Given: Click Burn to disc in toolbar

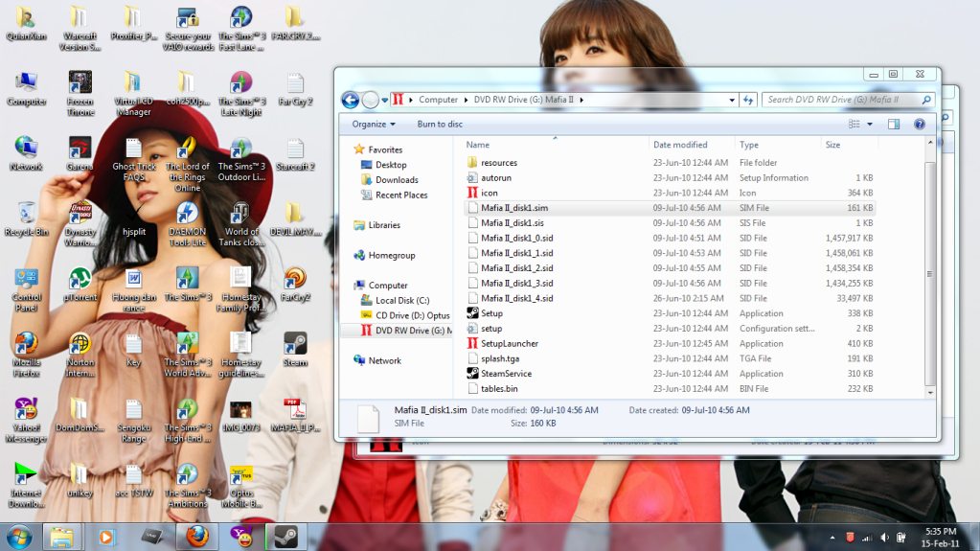Looking at the screenshot, I should pos(440,125).
